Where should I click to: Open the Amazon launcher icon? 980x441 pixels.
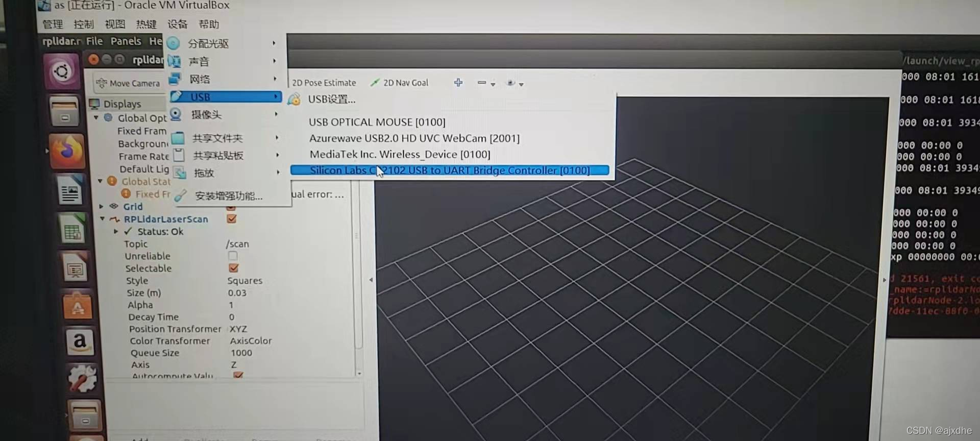pos(80,341)
